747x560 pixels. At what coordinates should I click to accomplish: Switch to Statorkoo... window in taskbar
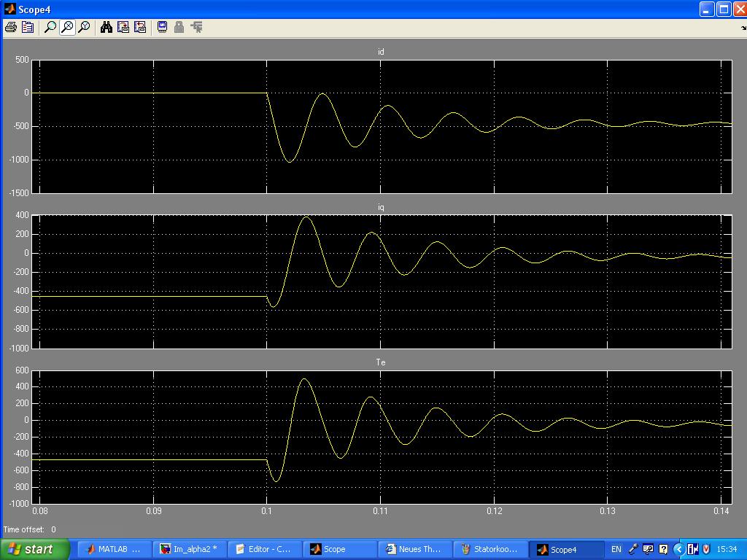tap(491, 549)
